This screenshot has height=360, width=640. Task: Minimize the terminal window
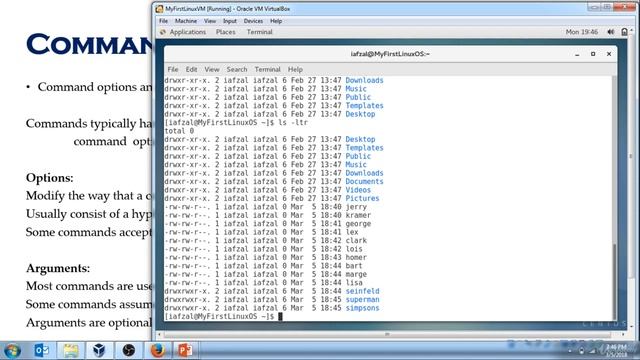tap(577, 54)
